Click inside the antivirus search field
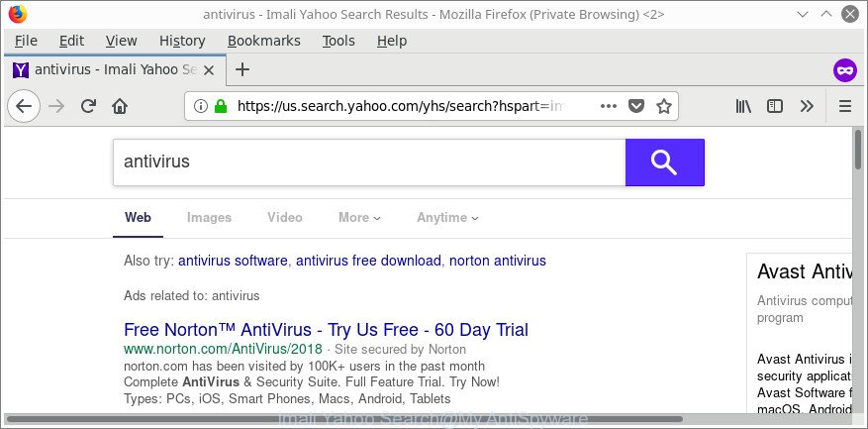The height and width of the screenshot is (429, 868). point(369,162)
